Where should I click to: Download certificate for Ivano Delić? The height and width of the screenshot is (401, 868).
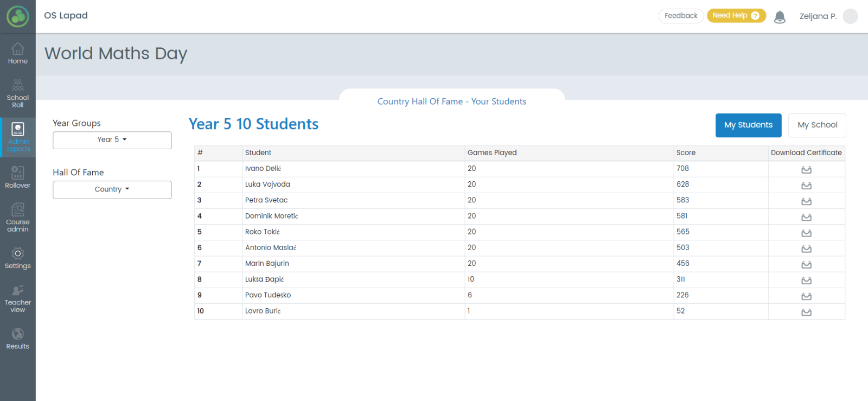806,170
